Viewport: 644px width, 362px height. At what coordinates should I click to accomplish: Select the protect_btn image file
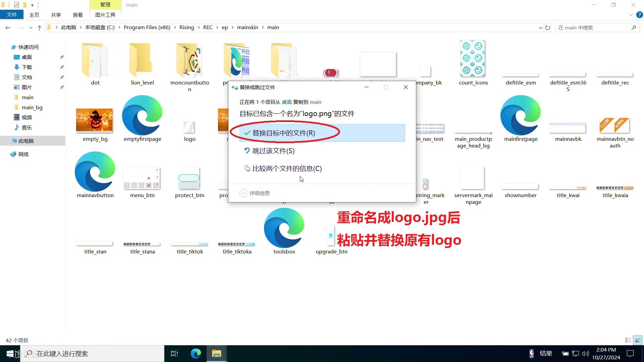[190, 182]
